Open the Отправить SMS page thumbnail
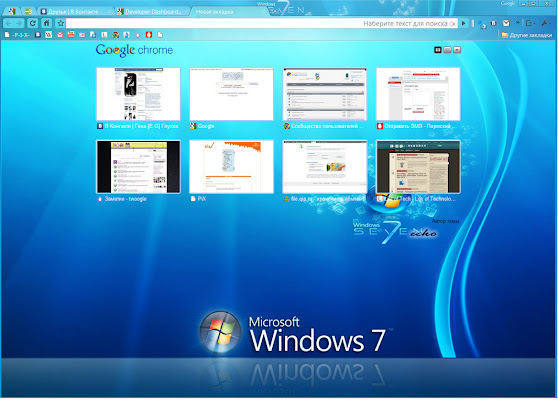Screen dimensions: 558x400 418,94
